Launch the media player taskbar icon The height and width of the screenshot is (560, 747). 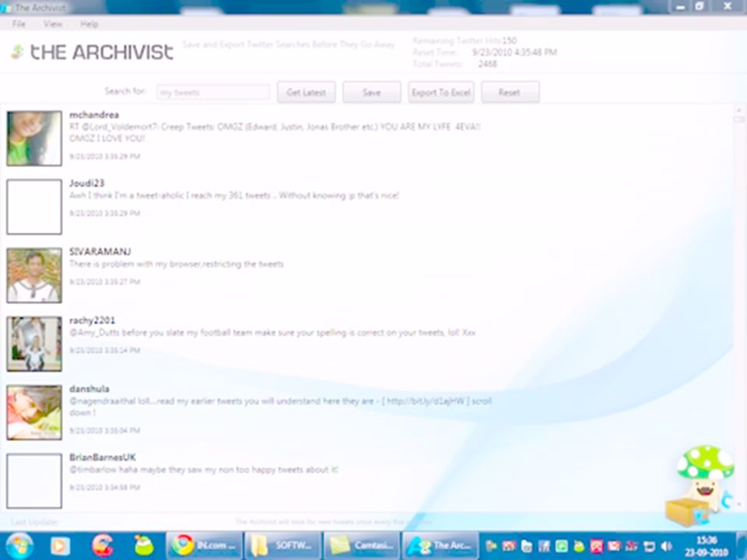(60, 546)
